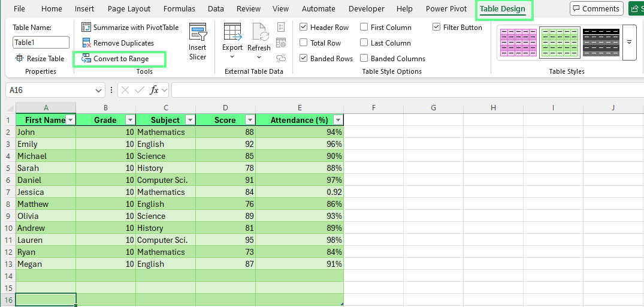Image resolution: width=644 pixels, height=307 pixels.
Task: Select column F header
Action: coord(374,108)
